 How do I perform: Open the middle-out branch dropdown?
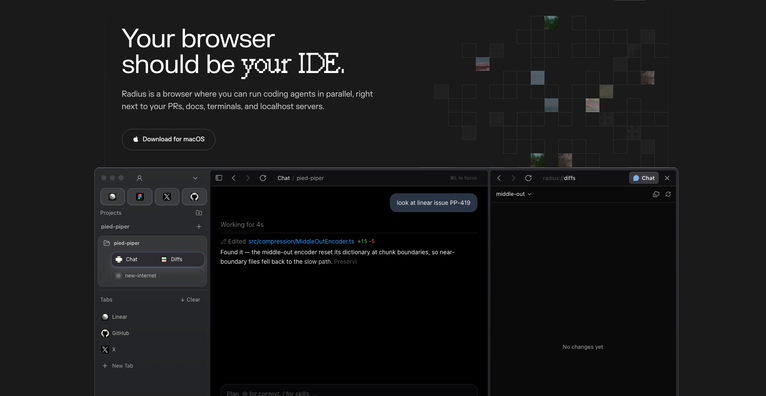point(513,194)
